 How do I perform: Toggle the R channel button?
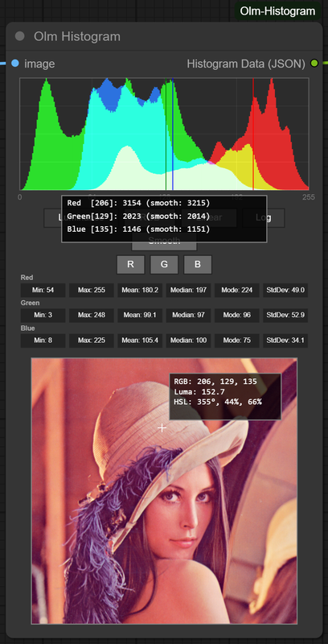pyautogui.click(x=130, y=265)
